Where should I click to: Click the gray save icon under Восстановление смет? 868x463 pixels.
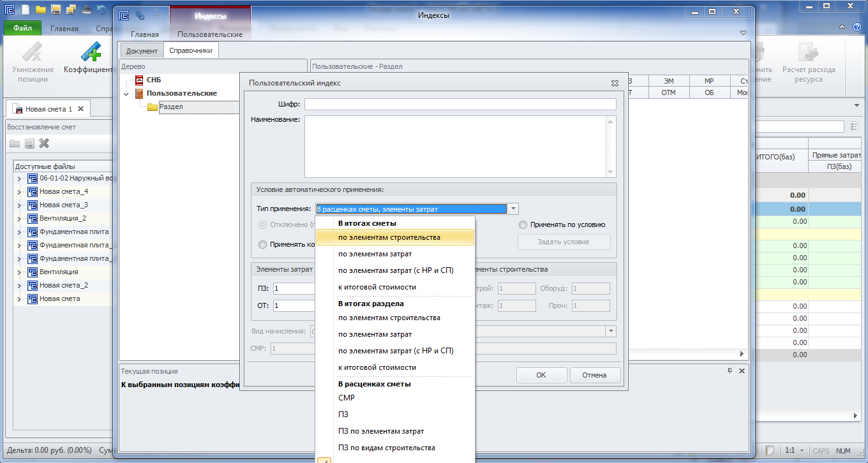29,143
